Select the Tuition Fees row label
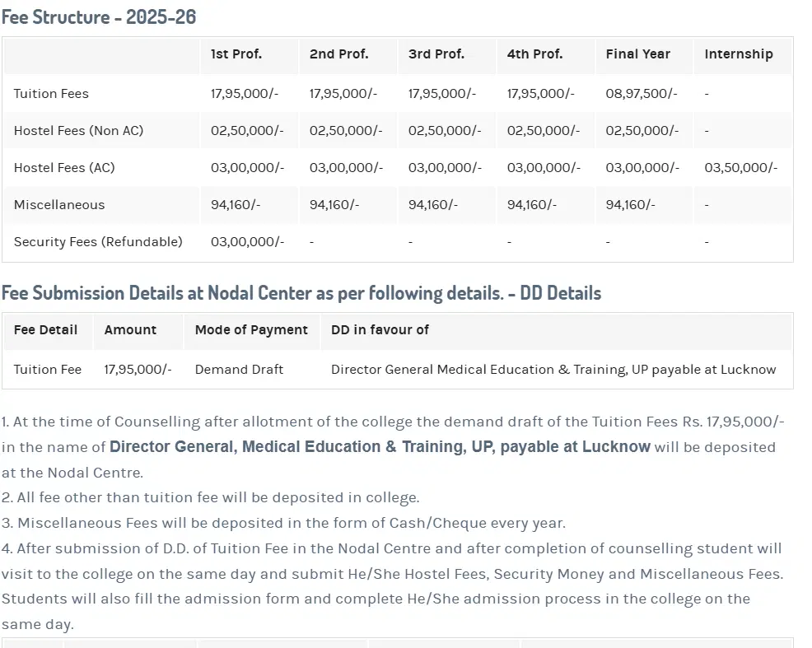 click(x=51, y=94)
